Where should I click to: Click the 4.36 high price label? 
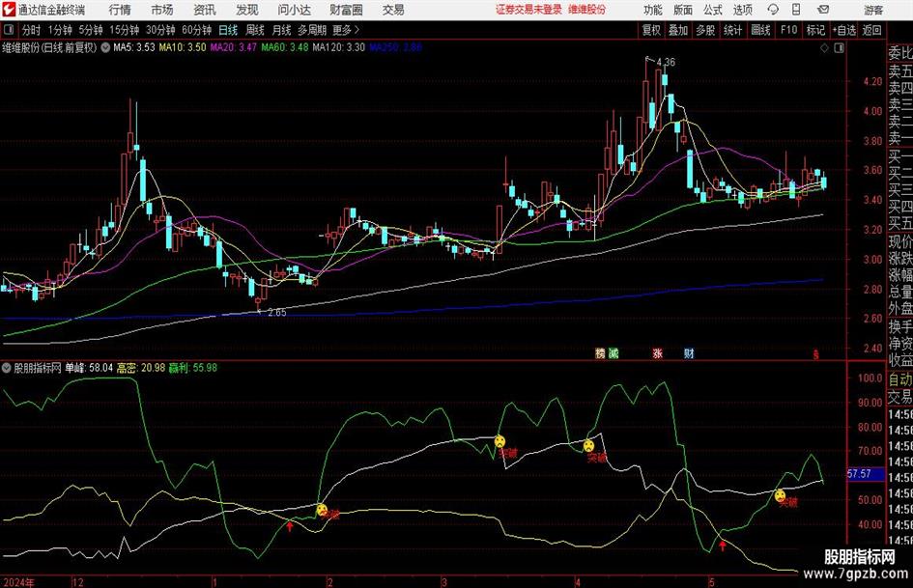(x=666, y=62)
